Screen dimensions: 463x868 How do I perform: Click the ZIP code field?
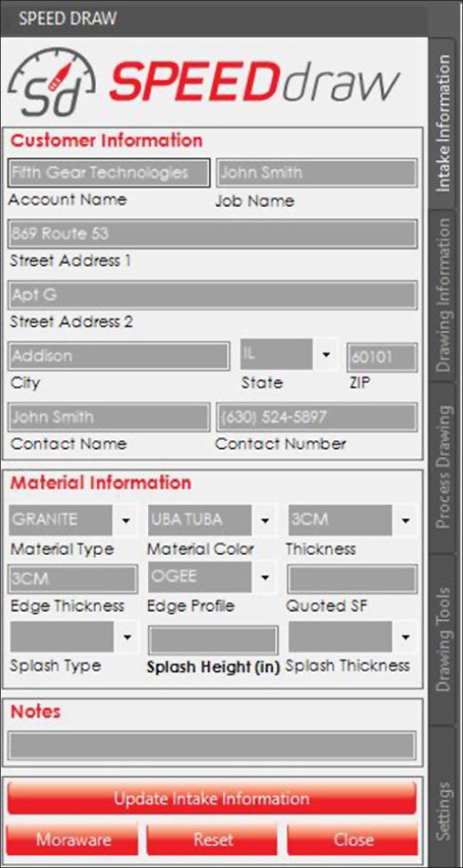pyautogui.click(x=382, y=357)
